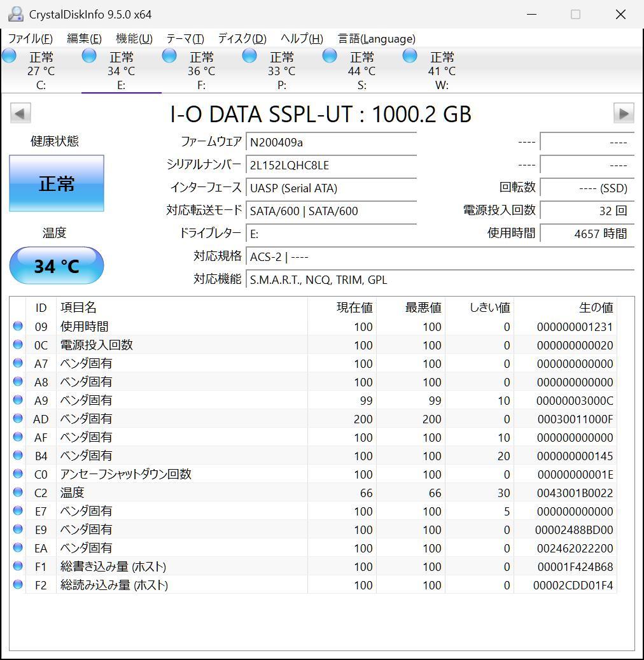Image resolution: width=644 pixels, height=660 pixels.
Task: Click the ACS-2 standard field
Action: tap(440, 256)
